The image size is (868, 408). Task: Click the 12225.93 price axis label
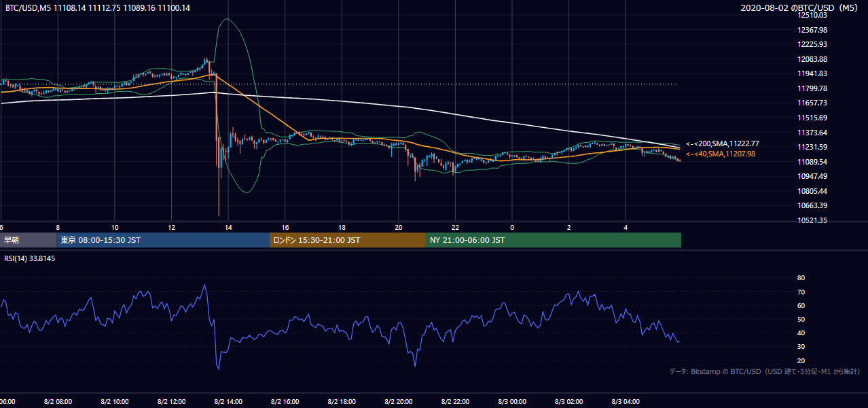click(x=812, y=44)
